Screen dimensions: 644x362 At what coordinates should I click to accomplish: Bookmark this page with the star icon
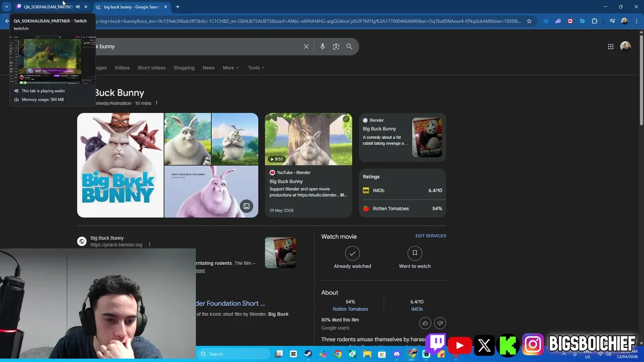[529, 21]
